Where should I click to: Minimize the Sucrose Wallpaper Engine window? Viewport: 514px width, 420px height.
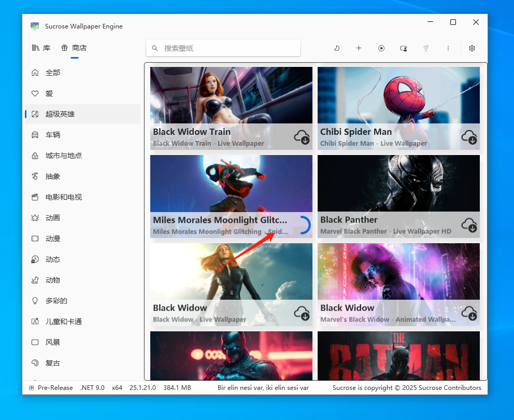431,22
